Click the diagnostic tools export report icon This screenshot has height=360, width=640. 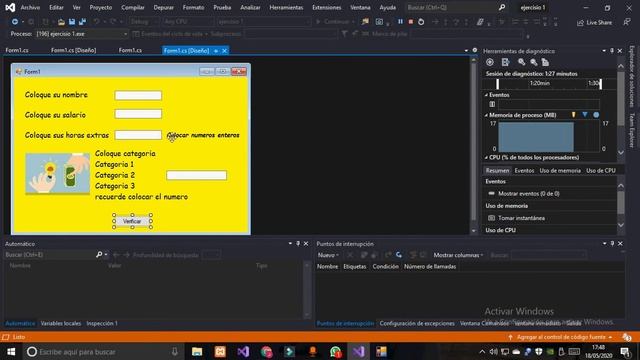coord(505,62)
